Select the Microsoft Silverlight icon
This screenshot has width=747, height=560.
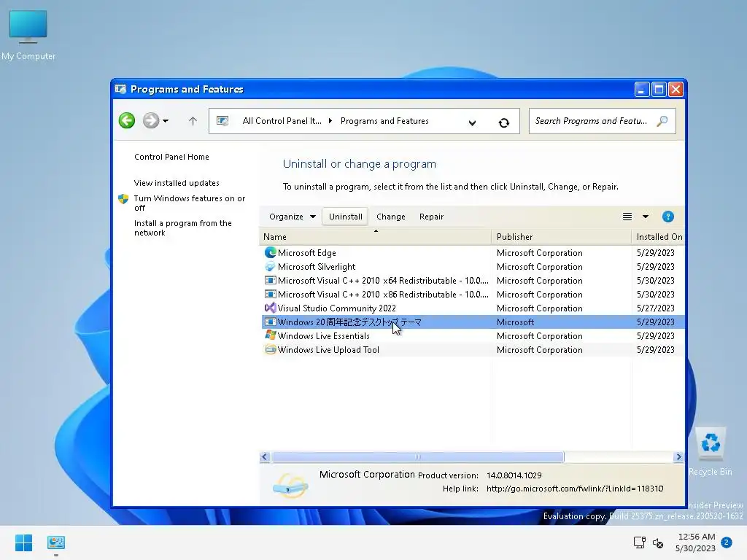(x=270, y=266)
